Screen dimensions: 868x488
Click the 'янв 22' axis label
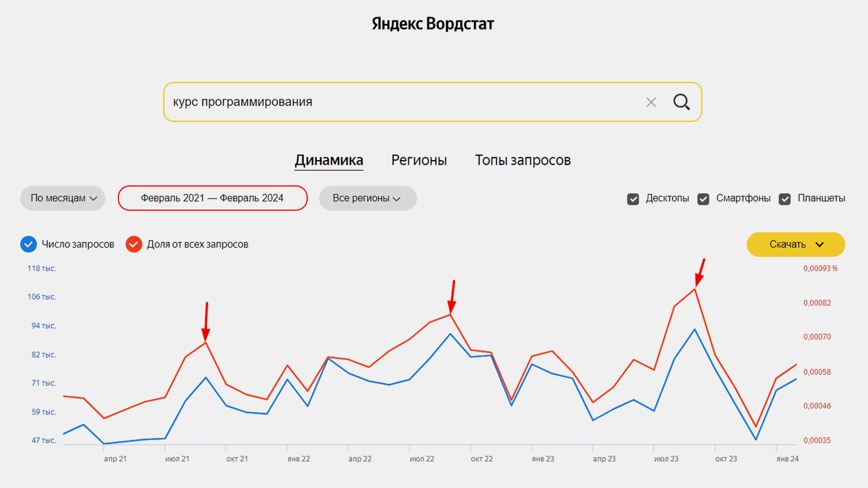tap(299, 459)
